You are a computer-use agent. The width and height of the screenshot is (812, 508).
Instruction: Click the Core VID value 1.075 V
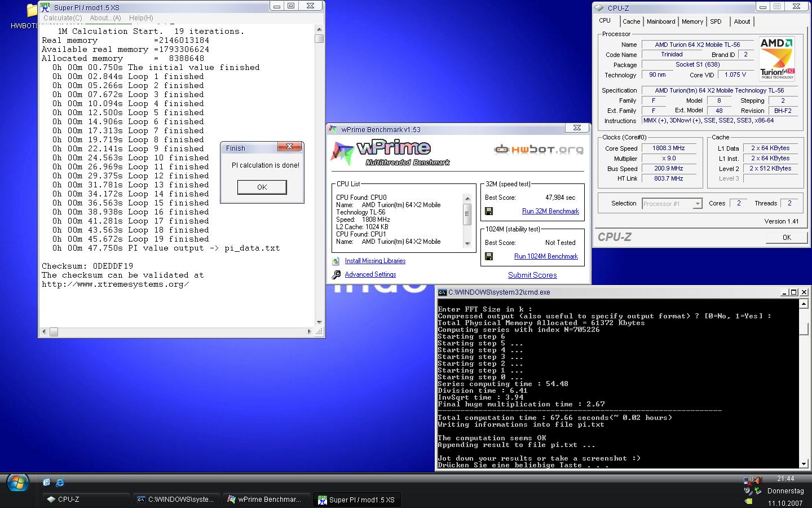[735, 75]
